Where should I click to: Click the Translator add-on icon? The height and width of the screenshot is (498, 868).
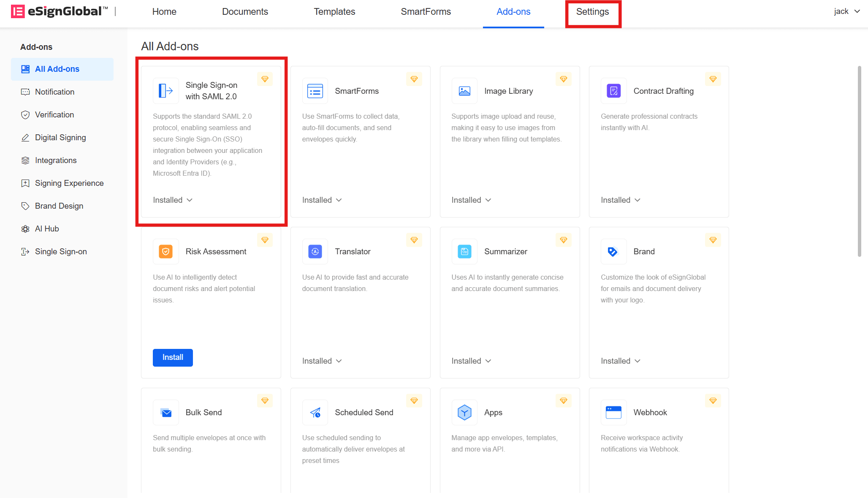(315, 252)
